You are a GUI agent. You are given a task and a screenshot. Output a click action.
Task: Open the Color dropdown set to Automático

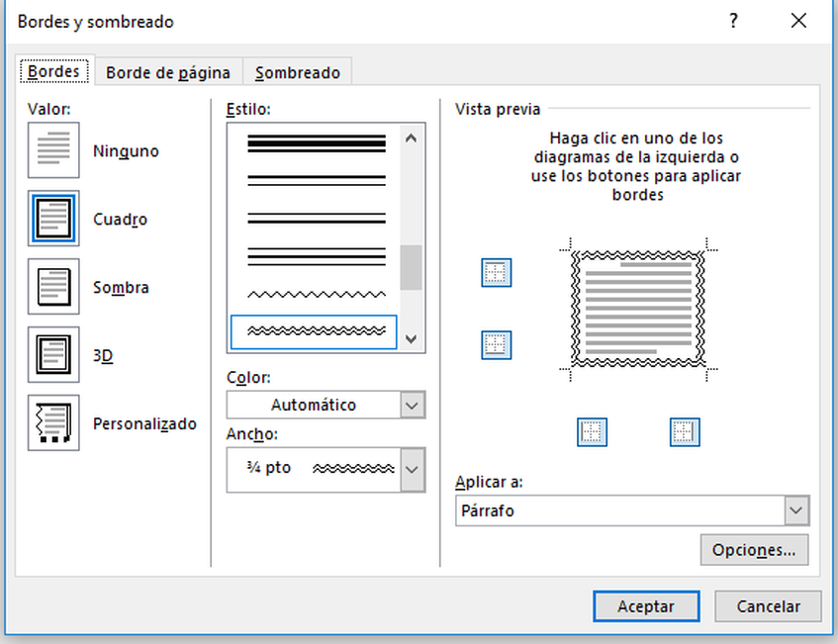pos(413,405)
